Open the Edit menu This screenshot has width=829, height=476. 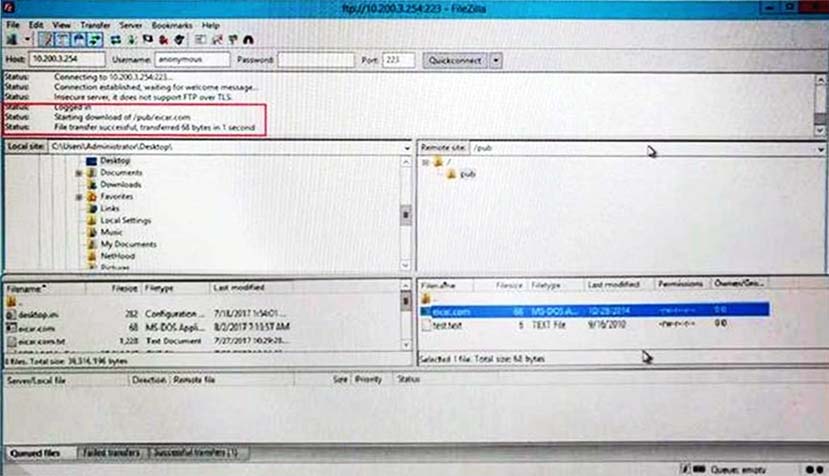36,25
